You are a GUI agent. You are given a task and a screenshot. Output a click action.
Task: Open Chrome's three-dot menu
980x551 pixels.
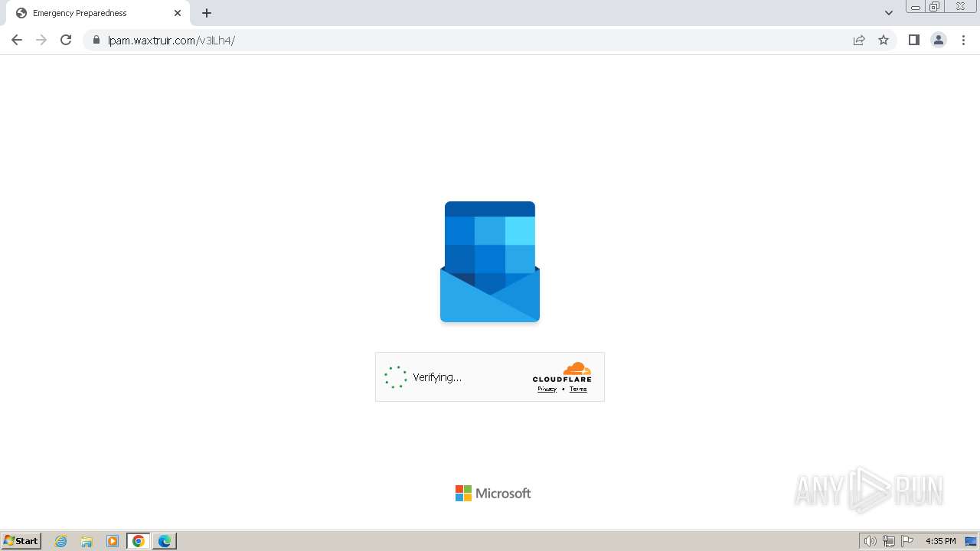(x=963, y=40)
